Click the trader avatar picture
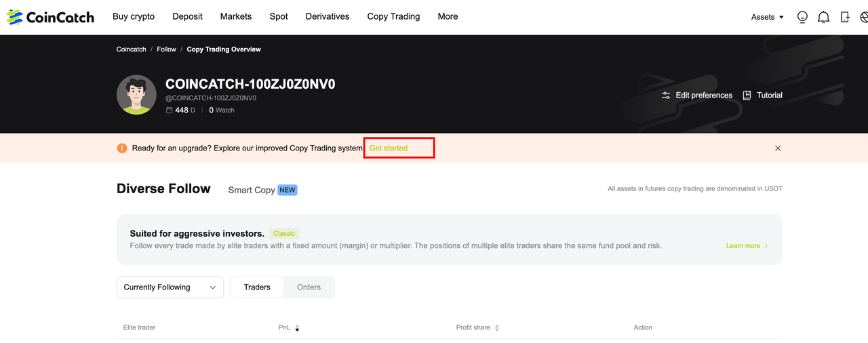Screen dimensions: 868x343 [136, 95]
